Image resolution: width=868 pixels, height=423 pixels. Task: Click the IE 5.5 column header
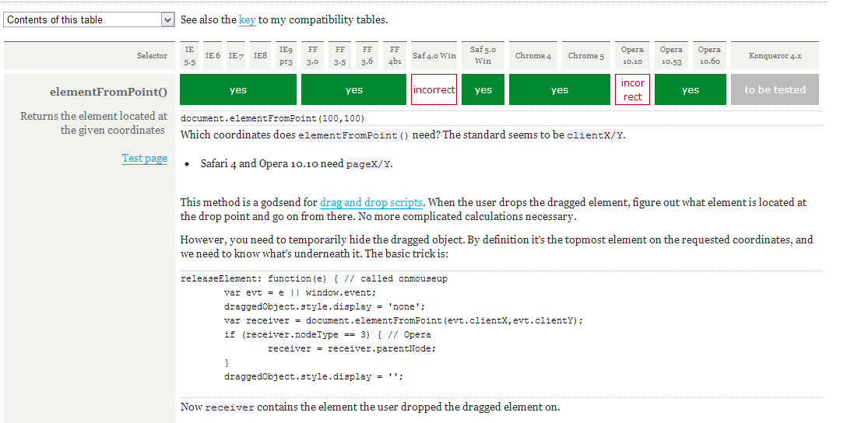pyautogui.click(x=190, y=55)
